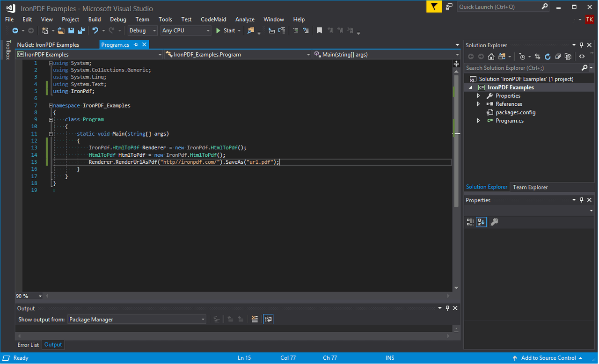Select packages.config in Solution Explorer
This screenshot has width=599, height=364.
click(515, 112)
